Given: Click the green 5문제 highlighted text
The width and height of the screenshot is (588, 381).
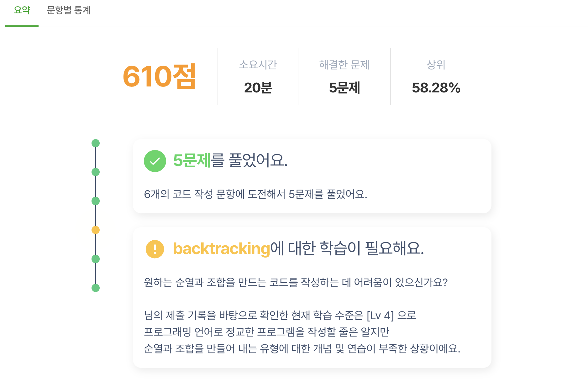Looking at the screenshot, I should click(x=192, y=160).
